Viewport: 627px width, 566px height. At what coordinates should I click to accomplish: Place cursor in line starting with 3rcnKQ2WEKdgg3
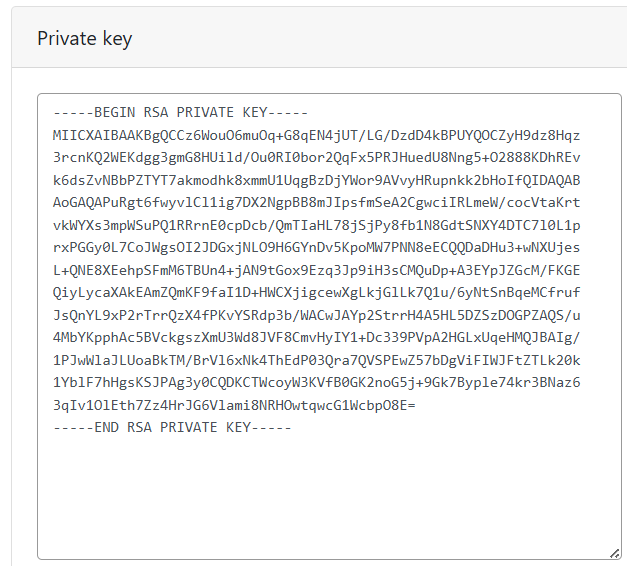pos(316,157)
